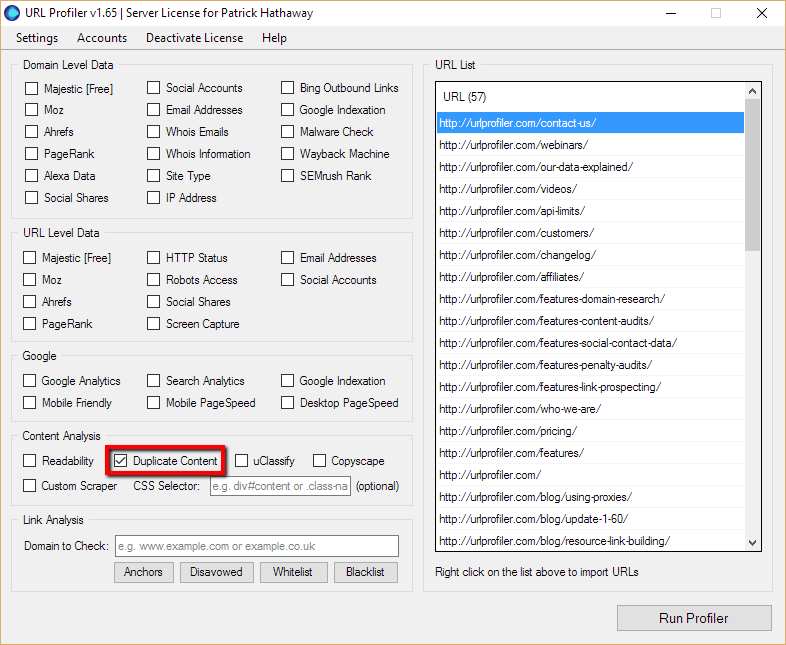Check the Screen Capture option

pos(153,324)
